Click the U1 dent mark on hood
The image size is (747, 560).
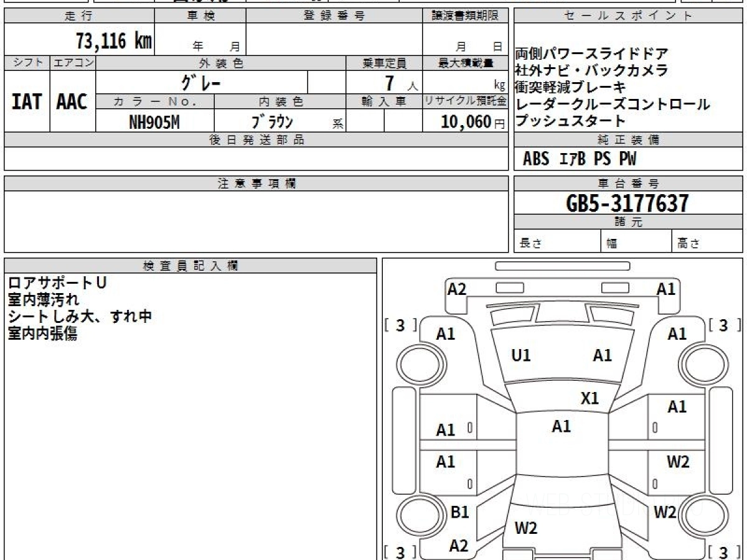click(521, 355)
